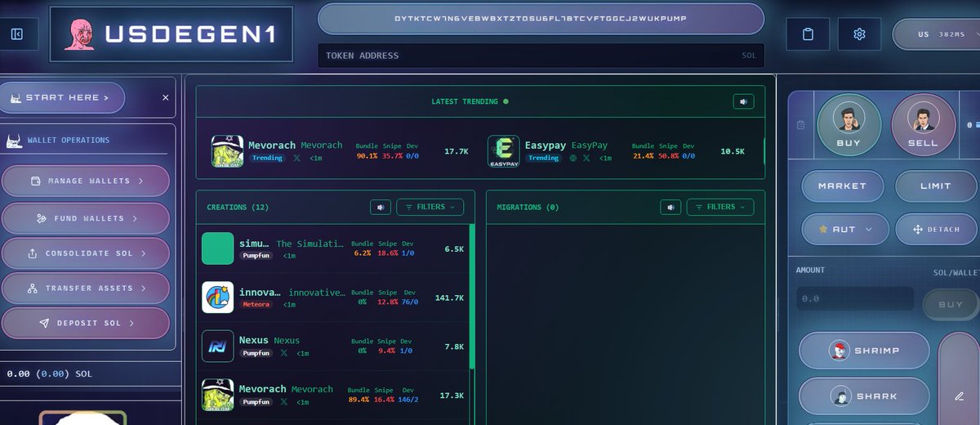Edit presets with the pencil icon
Viewport: 980px width, 425px height.
point(959,396)
